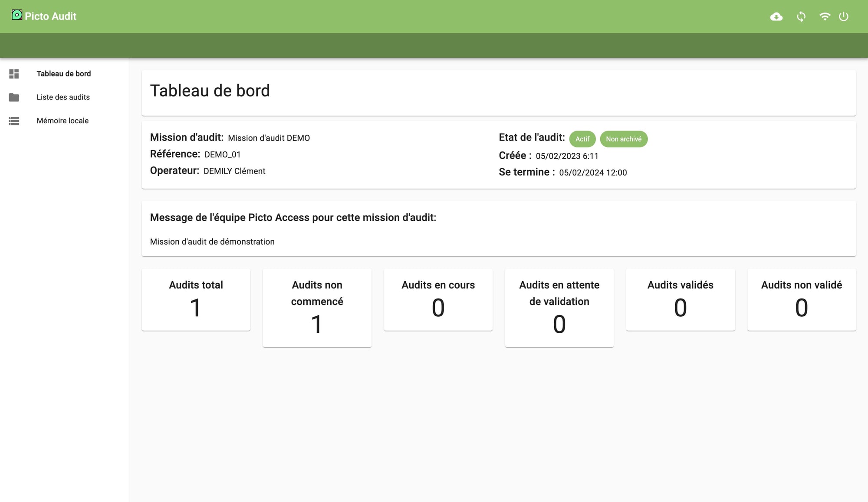Viewport: 868px width, 502px height.
Task: Select Audits en attente de validation card
Action: point(559,307)
